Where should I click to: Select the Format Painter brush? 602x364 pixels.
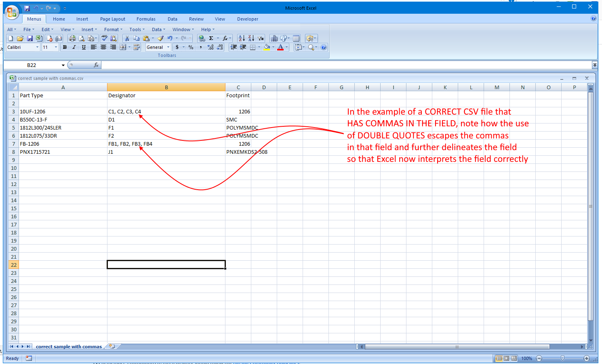[x=160, y=38]
